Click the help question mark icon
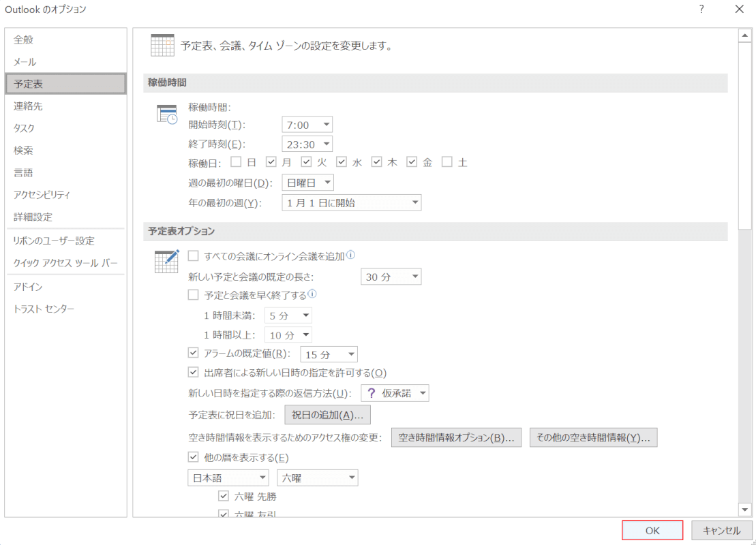The image size is (756, 545). [701, 9]
